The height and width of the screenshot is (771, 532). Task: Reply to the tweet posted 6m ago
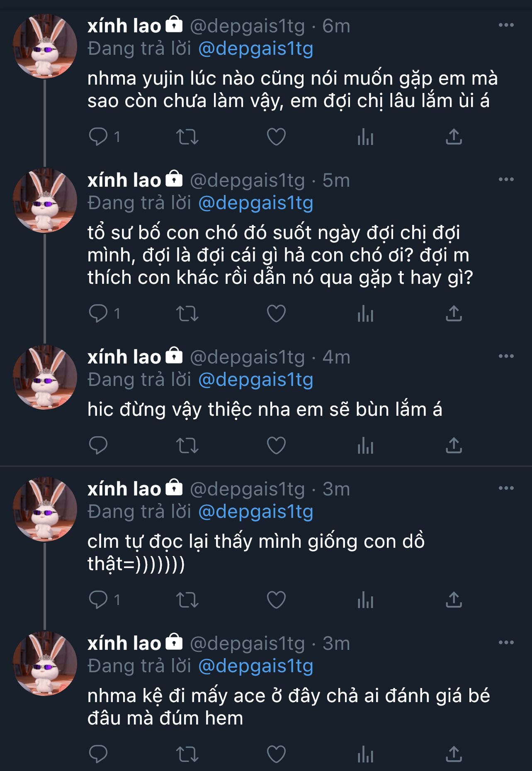(99, 137)
